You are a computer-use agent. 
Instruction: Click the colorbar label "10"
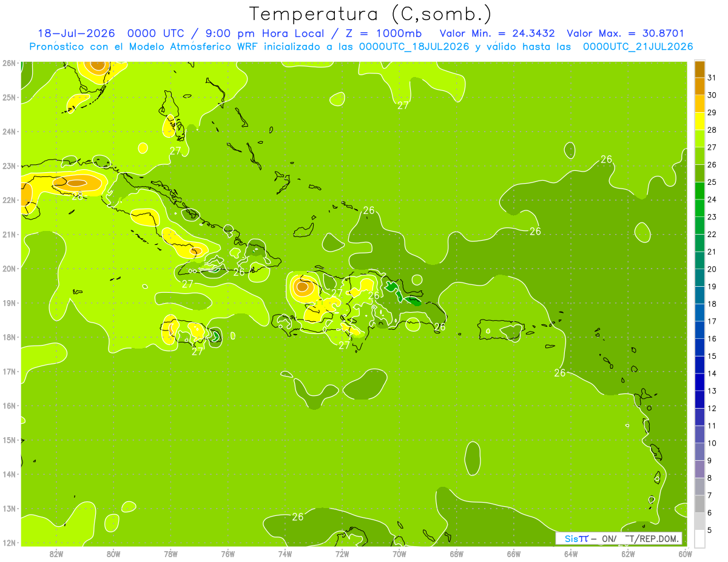tap(712, 443)
